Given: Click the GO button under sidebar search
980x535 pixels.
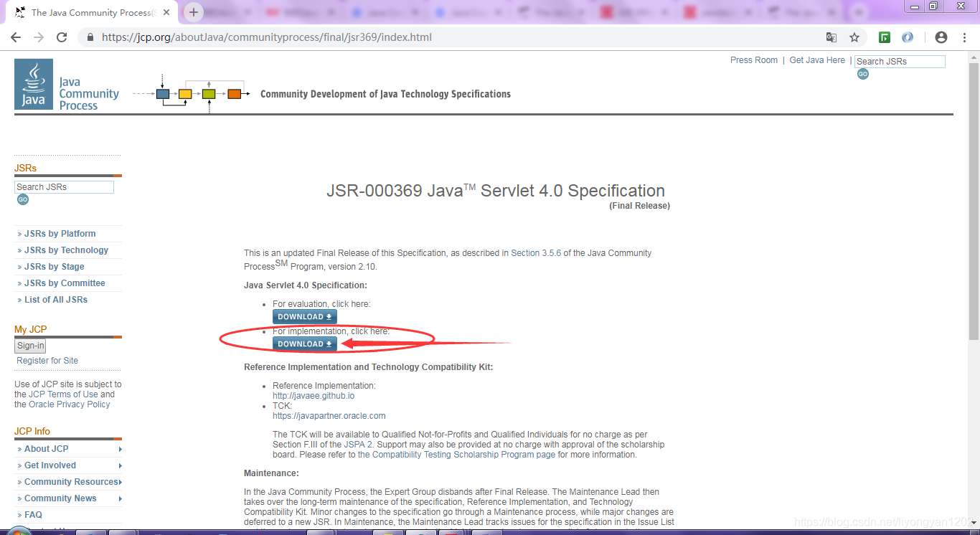Looking at the screenshot, I should 23,199.
